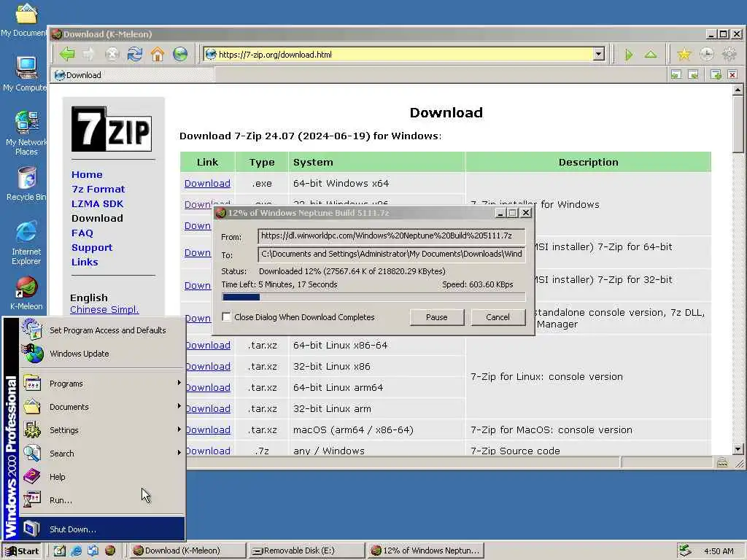Expand the Search submenu in the Start menu
The image size is (747, 560).
[x=101, y=454]
